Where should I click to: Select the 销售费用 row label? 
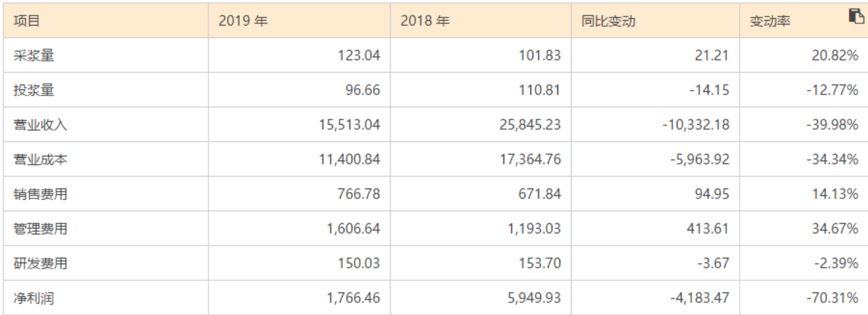point(40,194)
